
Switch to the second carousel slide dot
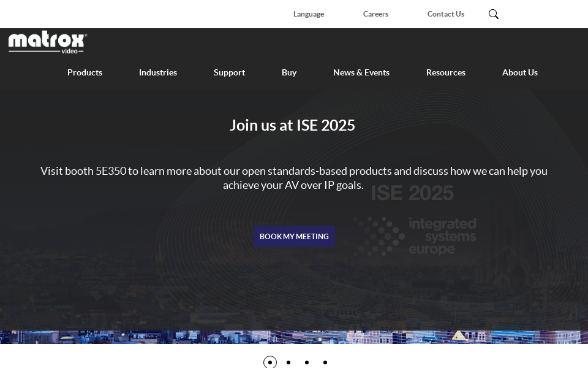tap(288, 362)
